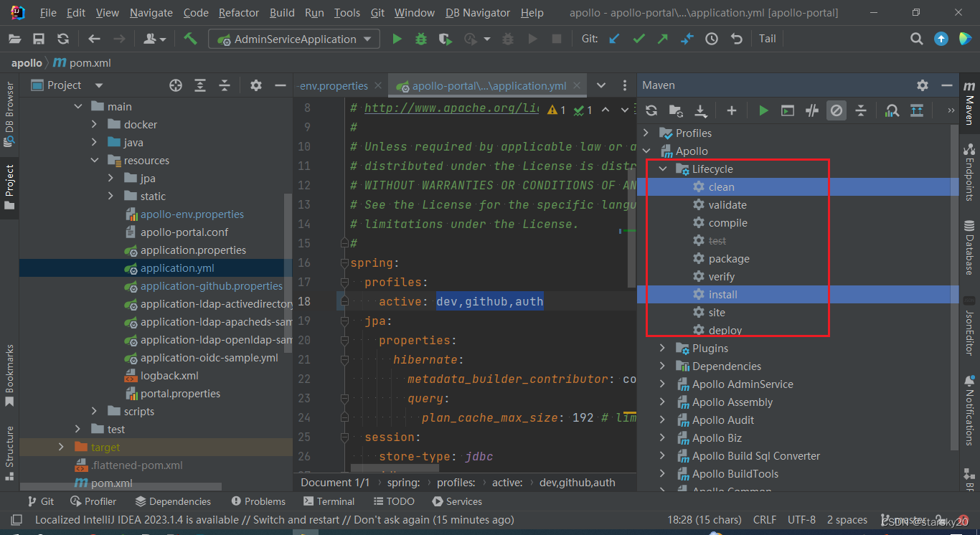Open Git history clock icon
The image size is (980, 535).
[x=712, y=39]
